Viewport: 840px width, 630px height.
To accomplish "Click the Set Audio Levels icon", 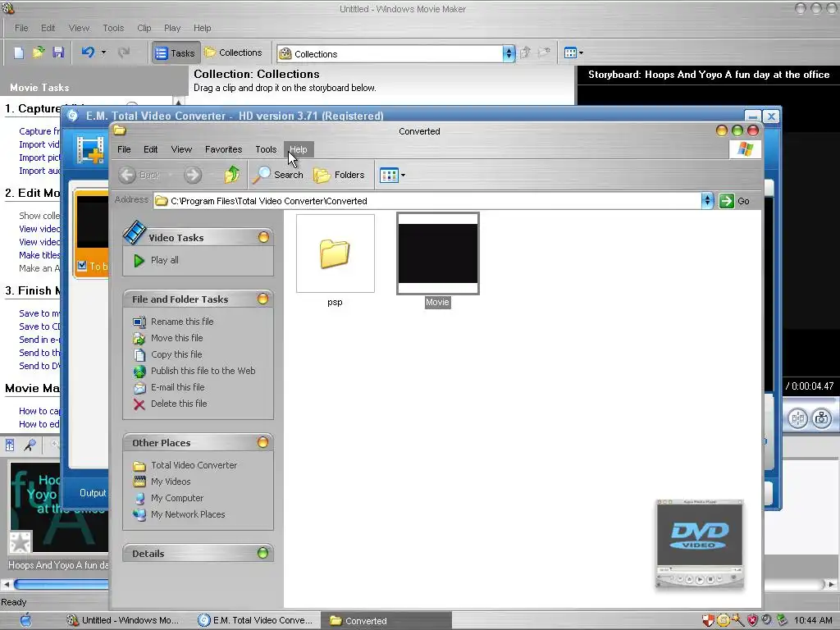I will [x=10, y=445].
